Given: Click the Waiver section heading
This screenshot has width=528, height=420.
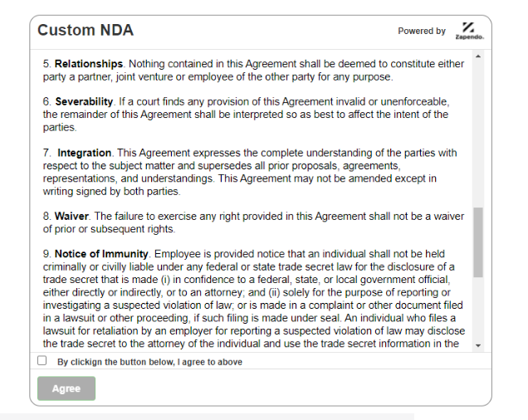Looking at the screenshot, I should point(72,216).
